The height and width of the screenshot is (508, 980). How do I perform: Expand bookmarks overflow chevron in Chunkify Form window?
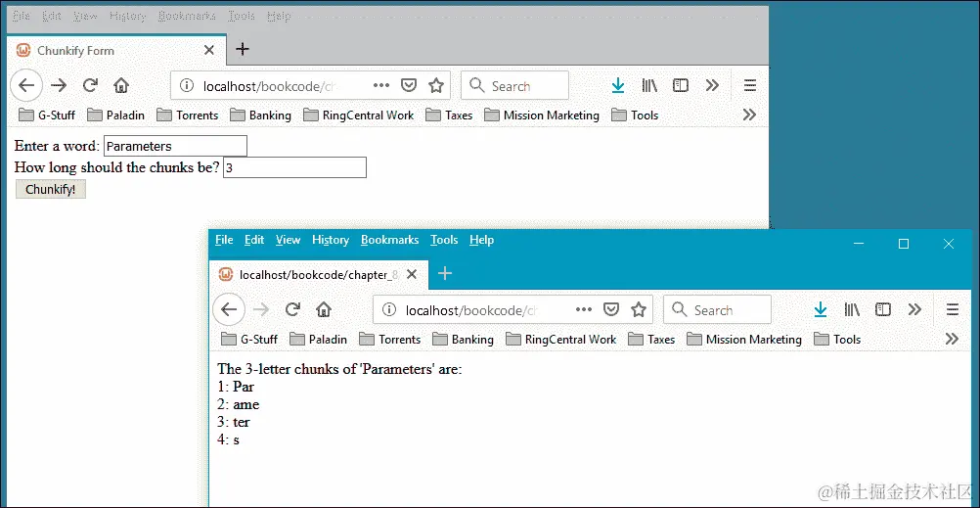pos(749,115)
